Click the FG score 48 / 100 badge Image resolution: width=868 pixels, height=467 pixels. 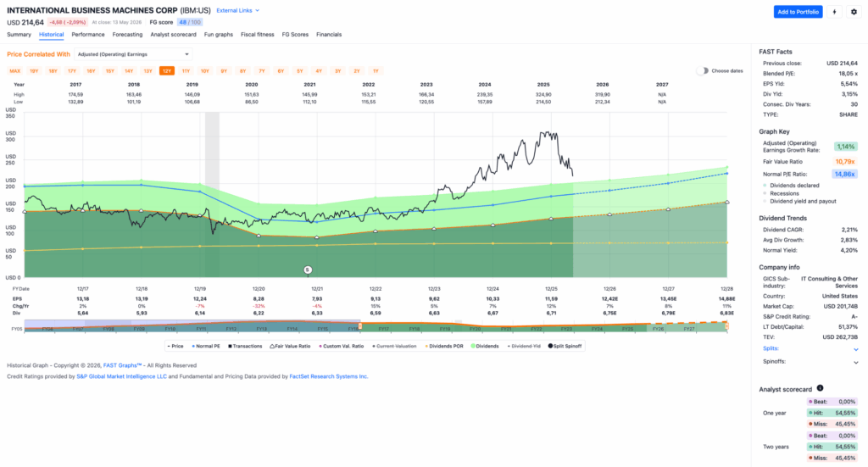point(190,22)
